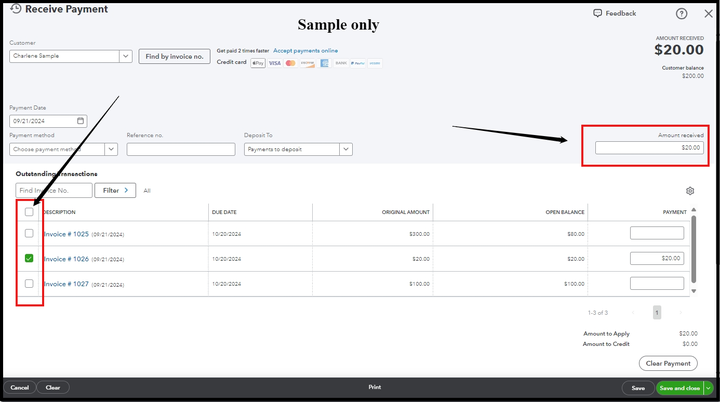Image resolution: width=720 pixels, height=402 pixels.
Task: Sort by the DUE DATE column header
Action: (224, 212)
